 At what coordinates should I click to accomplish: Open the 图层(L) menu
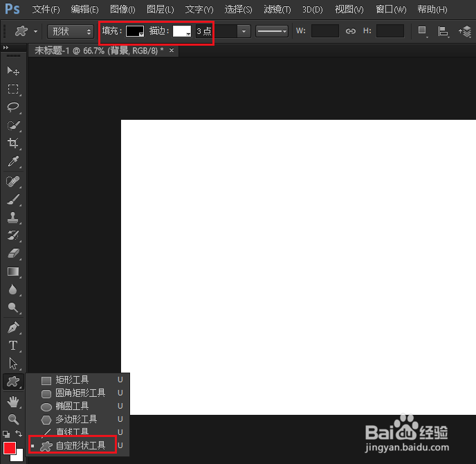161,10
